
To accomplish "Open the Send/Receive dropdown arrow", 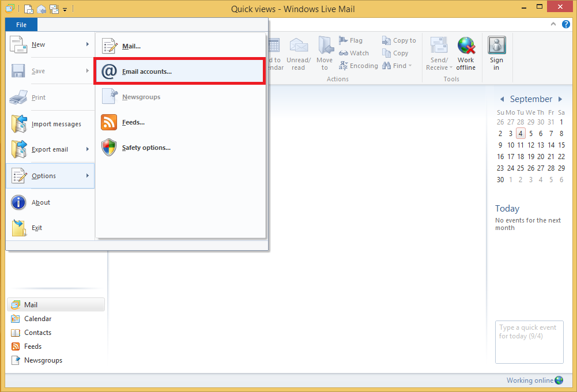I will pos(451,67).
